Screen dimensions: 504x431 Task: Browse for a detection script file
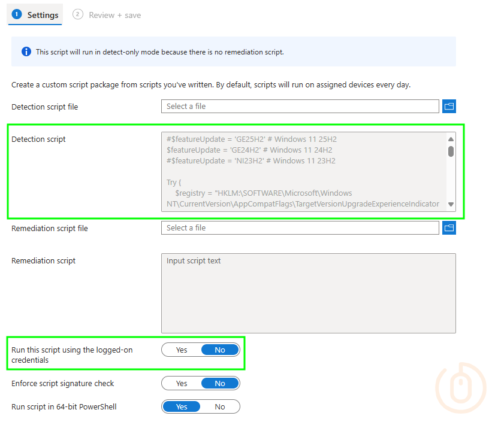[449, 107]
